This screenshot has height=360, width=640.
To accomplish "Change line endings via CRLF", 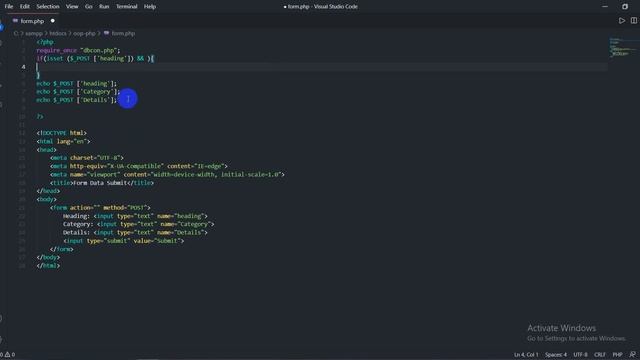I will click(600, 355).
